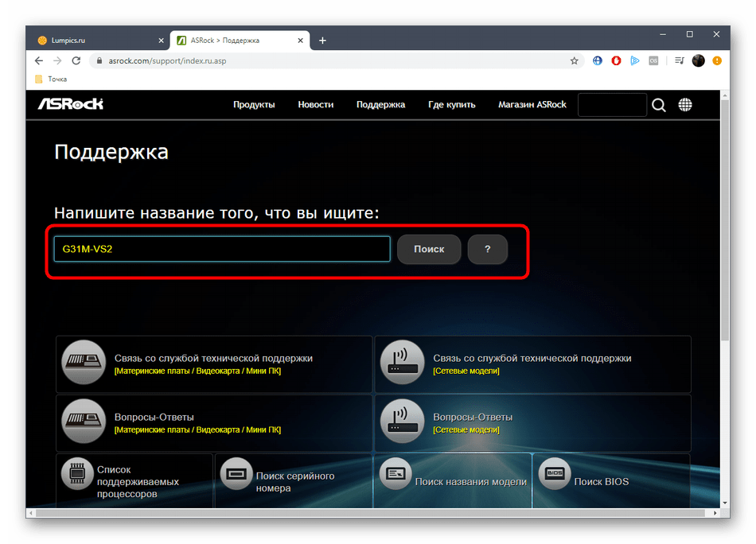The height and width of the screenshot is (544, 756).
Task: Click the ASRock logo
Action: 71,104
